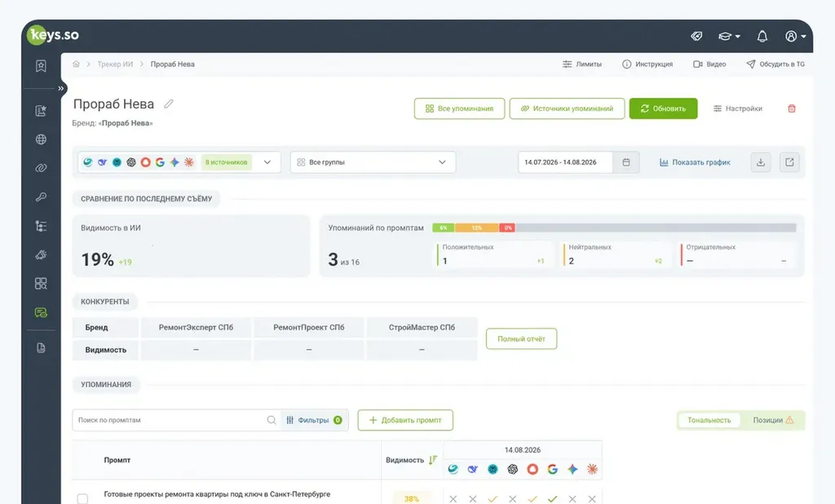Click Google icon in table header
This screenshot has width=835, height=504.
pyautogui.click(x=552, y=470)
